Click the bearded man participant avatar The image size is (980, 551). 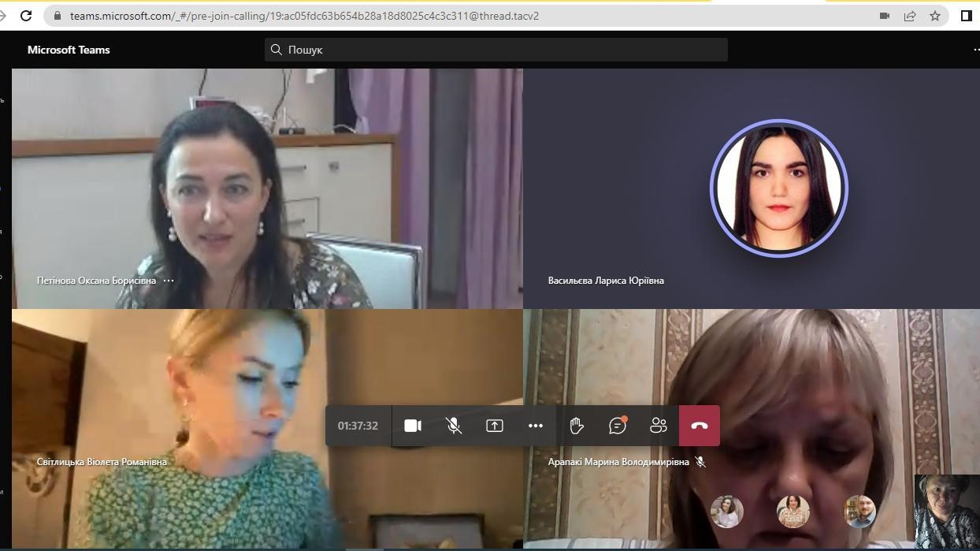pyautogui.click(x=859, y=512)
